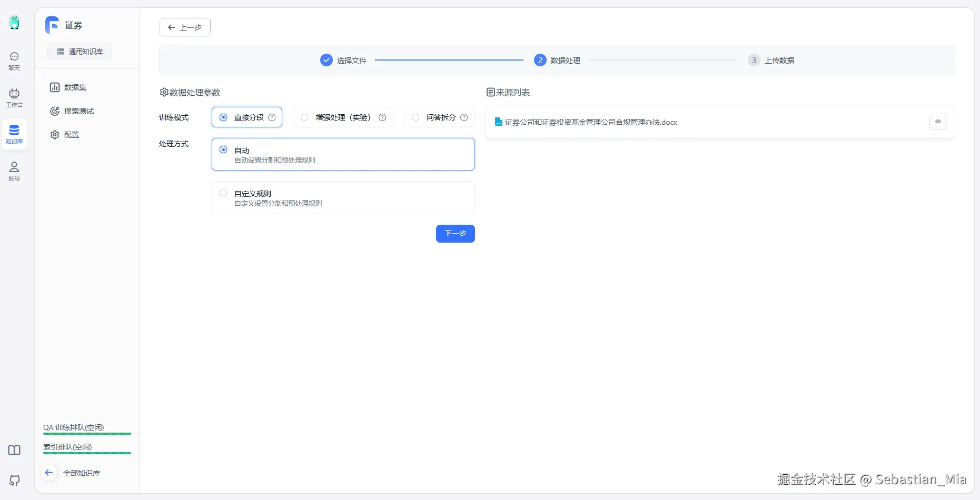Click the 配置 gear icon
Viewport: 980px width, 500px height.
(55, 135)
